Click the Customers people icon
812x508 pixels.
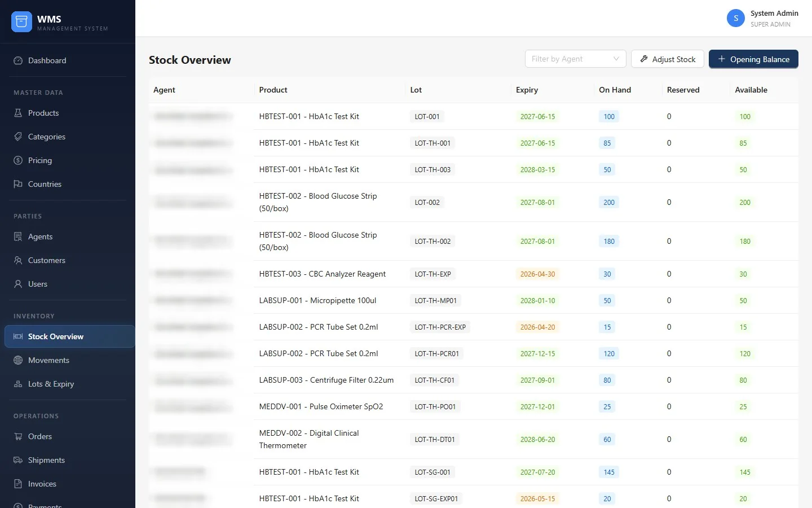[x=18, y=260]
